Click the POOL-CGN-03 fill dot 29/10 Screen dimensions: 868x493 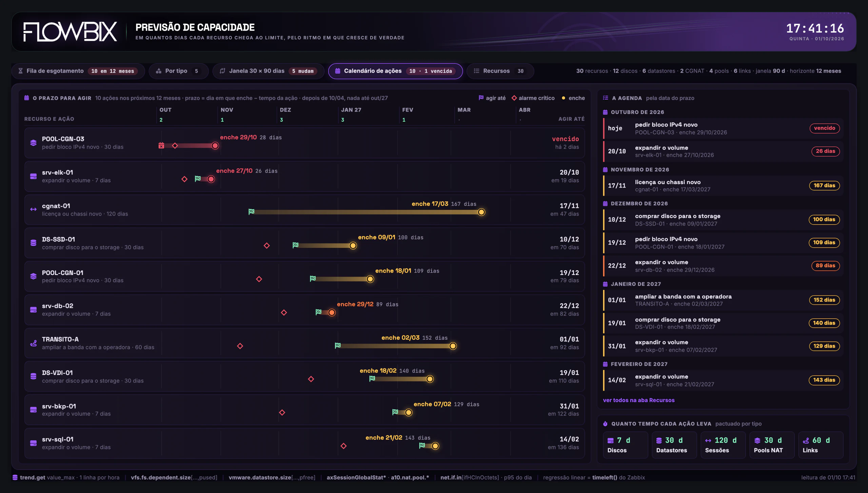(x=215, y=145)
